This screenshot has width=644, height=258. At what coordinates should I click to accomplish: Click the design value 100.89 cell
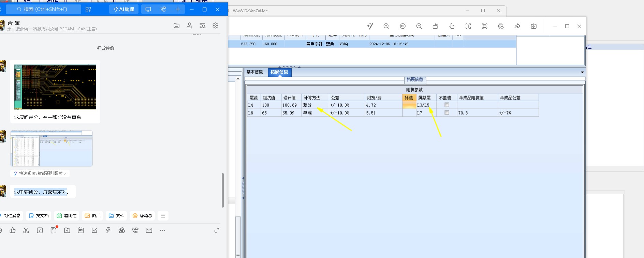291,105
